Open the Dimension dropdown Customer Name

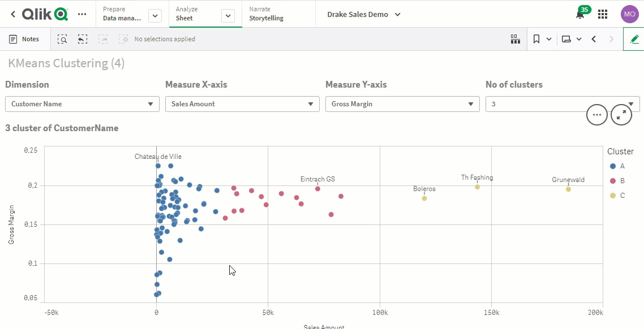tap(83, 104)
